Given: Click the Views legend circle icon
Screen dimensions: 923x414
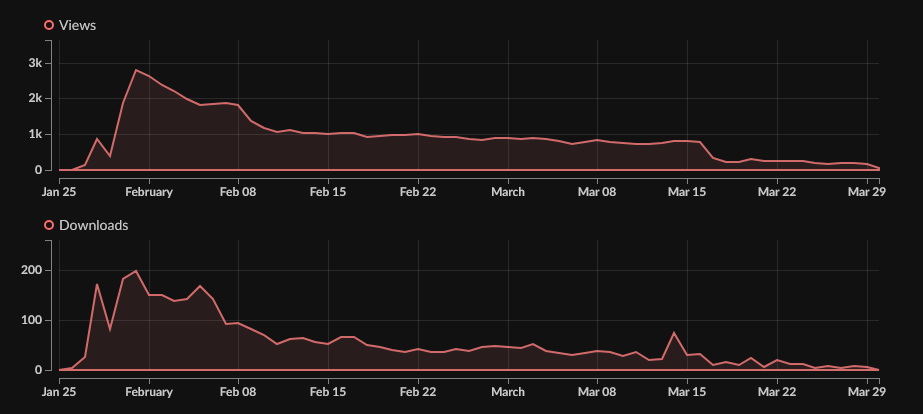Looking at the screenshot, I should point(49,25).
